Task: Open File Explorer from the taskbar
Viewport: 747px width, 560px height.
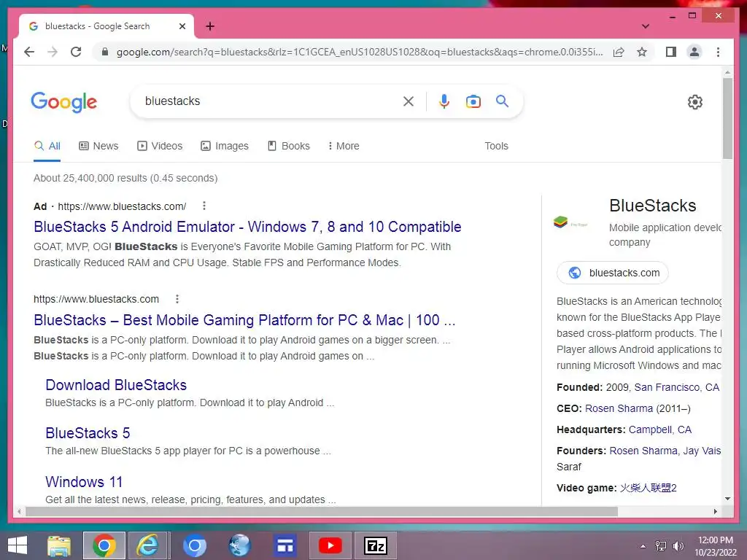Action: (x=59, y=545)
